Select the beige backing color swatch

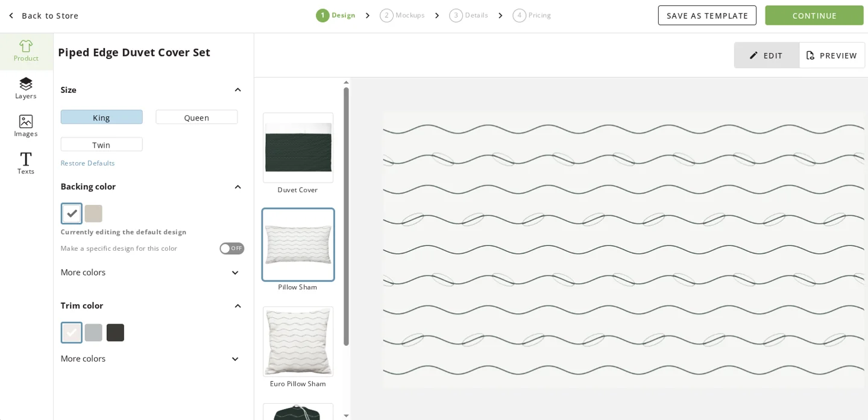(x=93, y=213)
